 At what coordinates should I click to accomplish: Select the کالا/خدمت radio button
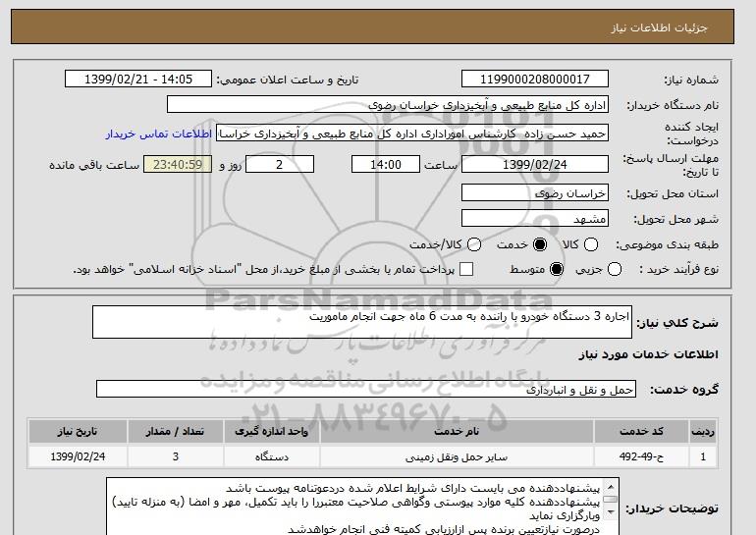[474, 244]
